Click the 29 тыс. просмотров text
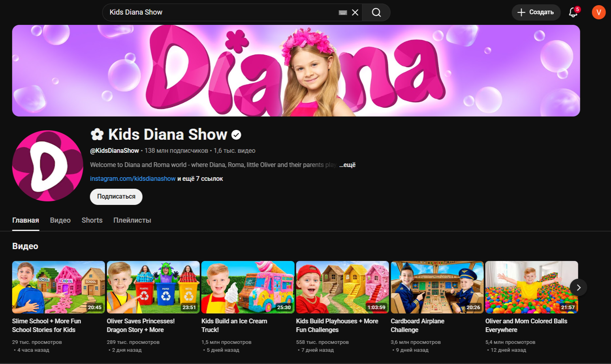The width and height of the screenshot is (611, 364). tap(37, 342)
